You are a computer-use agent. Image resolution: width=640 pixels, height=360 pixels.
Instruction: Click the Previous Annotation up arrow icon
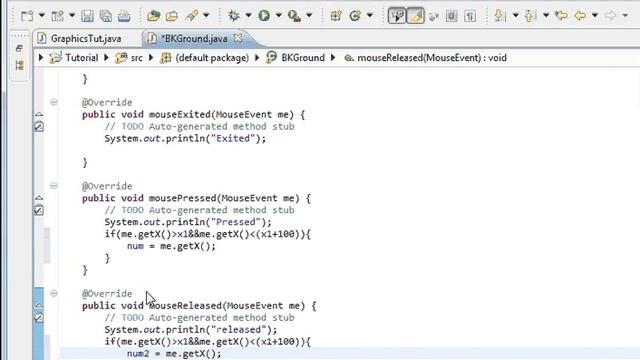click(x=530, y=16)
